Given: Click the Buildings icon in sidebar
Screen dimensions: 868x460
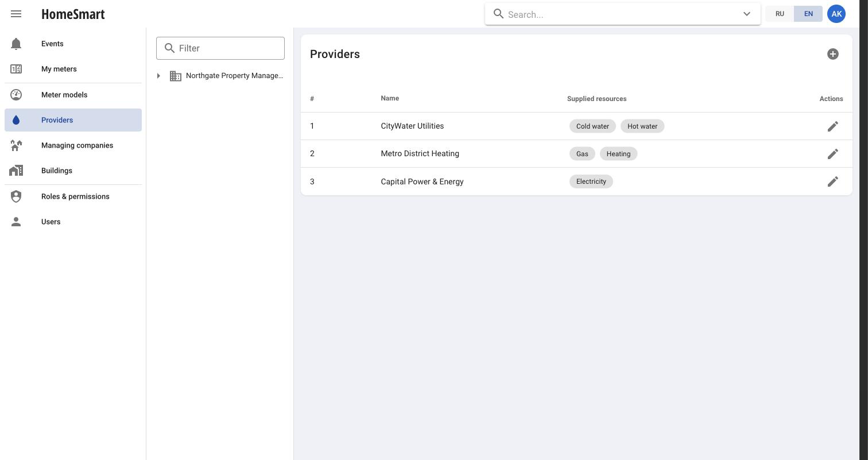Looking at the screenshot, I should pos(16,171).
